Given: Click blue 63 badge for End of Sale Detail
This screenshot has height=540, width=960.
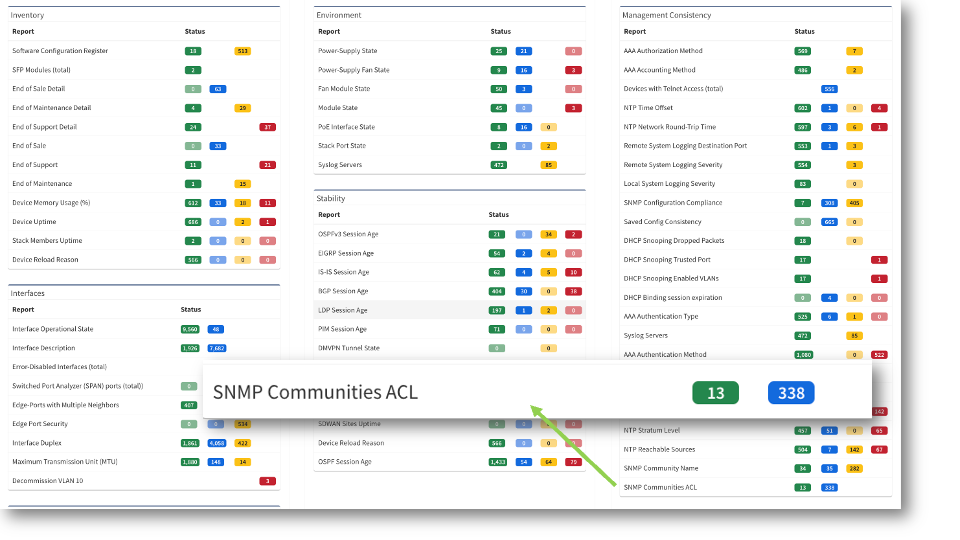Looking at the screenshot, I should click(x=218, y=89).
